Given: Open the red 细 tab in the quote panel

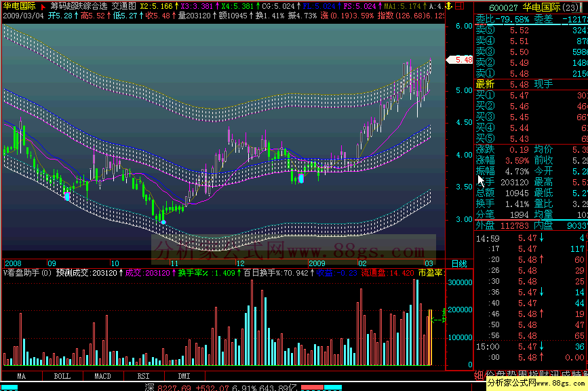Looking at the screenshot, I should [479, 375].
